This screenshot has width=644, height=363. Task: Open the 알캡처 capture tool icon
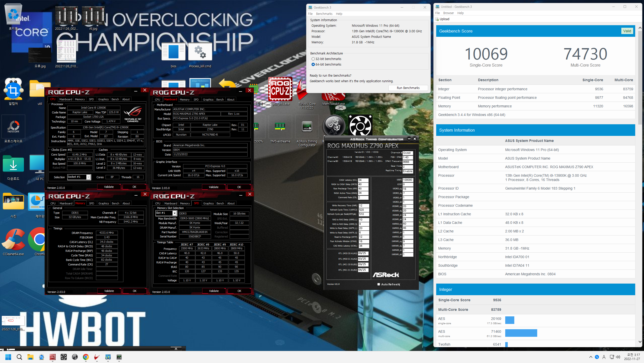pyautogui.click(x=13, y=91)
